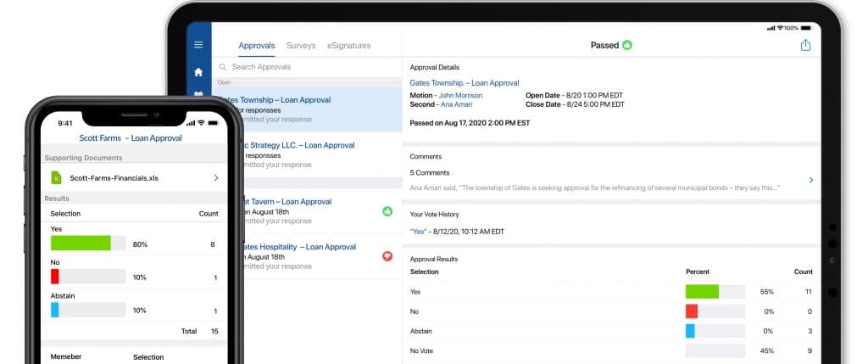
Task: Click the red thumbs-down icon on Hospitality approval
Action: pyautogui.click(x=387, y=255)
